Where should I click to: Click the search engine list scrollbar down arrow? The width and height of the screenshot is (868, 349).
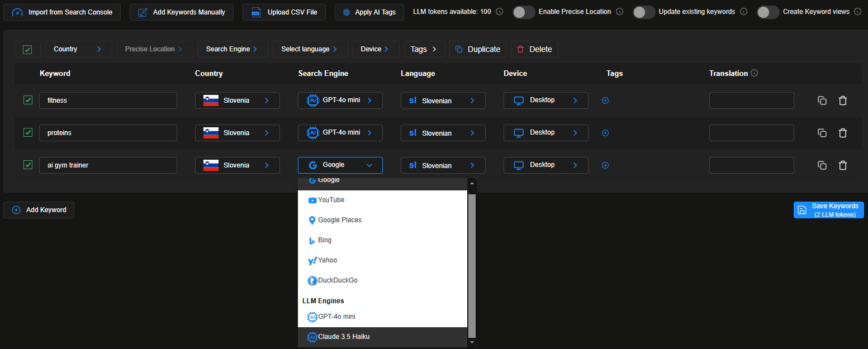coord(472,342)
